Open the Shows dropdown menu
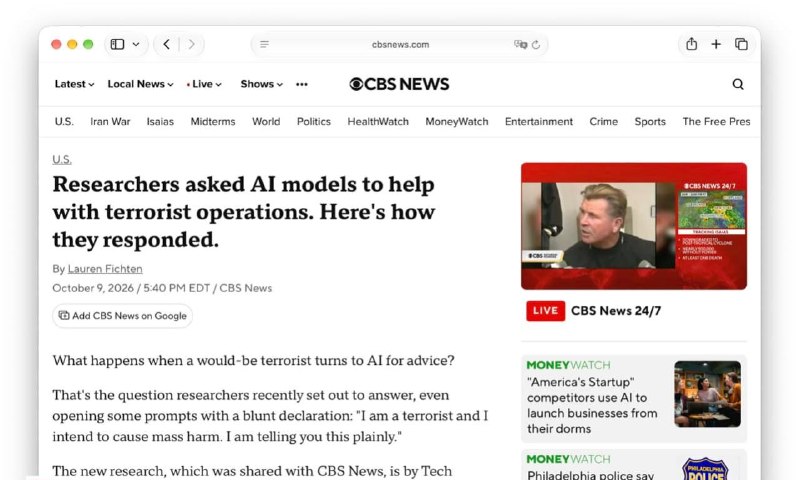The height and width of the screenshot is (480, 800). click(x=261, y=84)
